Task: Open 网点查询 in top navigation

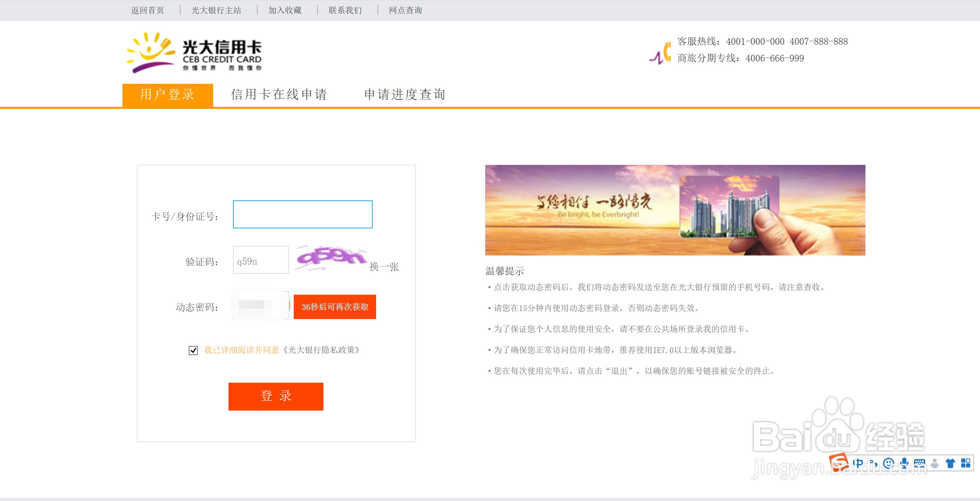Action: (405, 10)
